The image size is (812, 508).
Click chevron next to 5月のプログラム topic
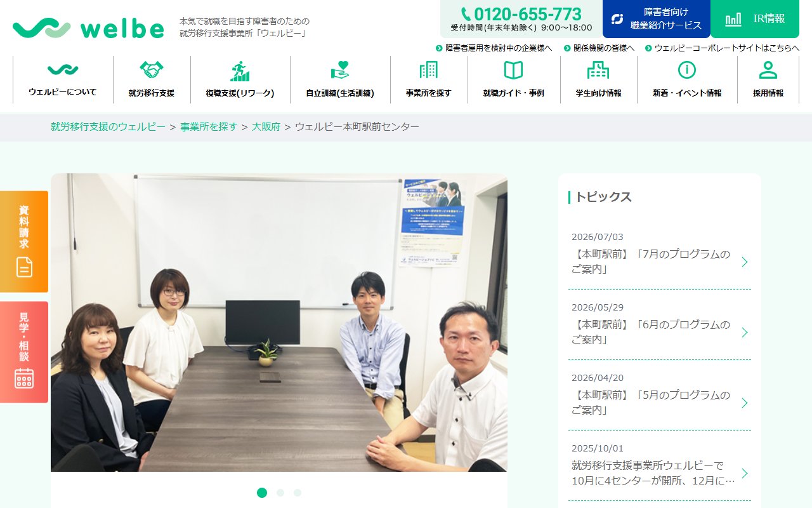[745, 403]
